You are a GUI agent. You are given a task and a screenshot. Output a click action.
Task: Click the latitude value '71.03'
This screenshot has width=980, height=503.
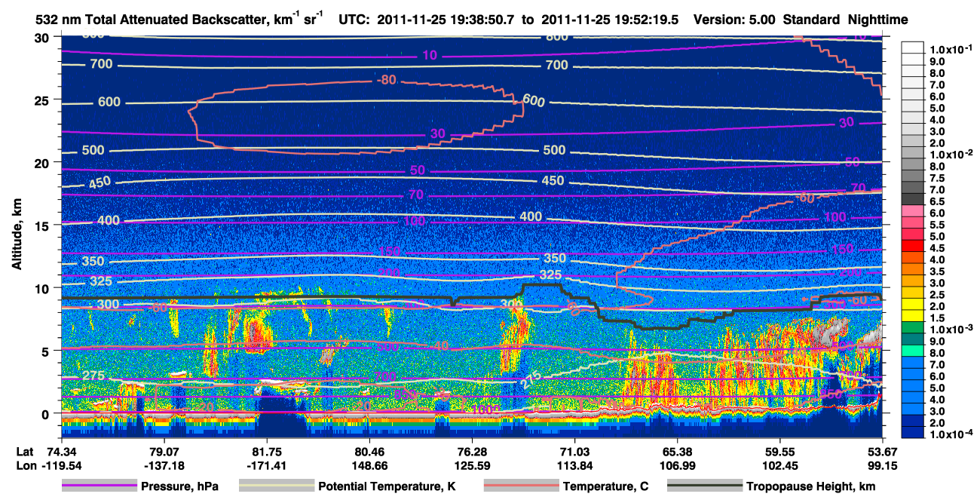(574, 452)
